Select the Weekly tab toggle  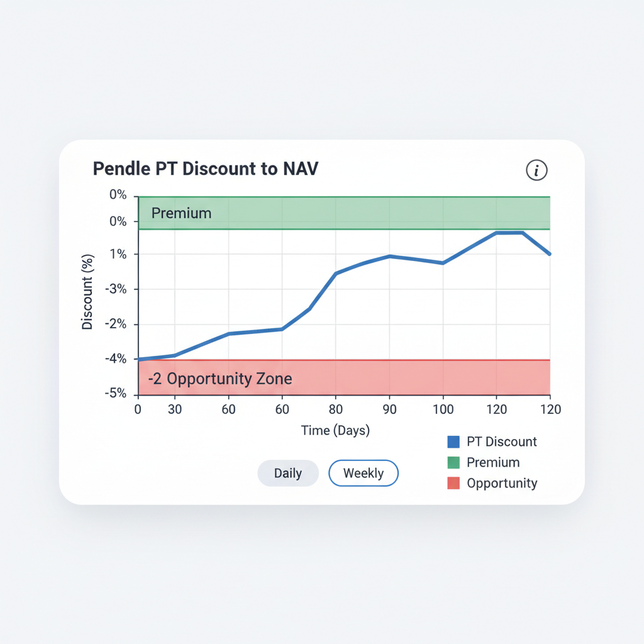[364, 473]
